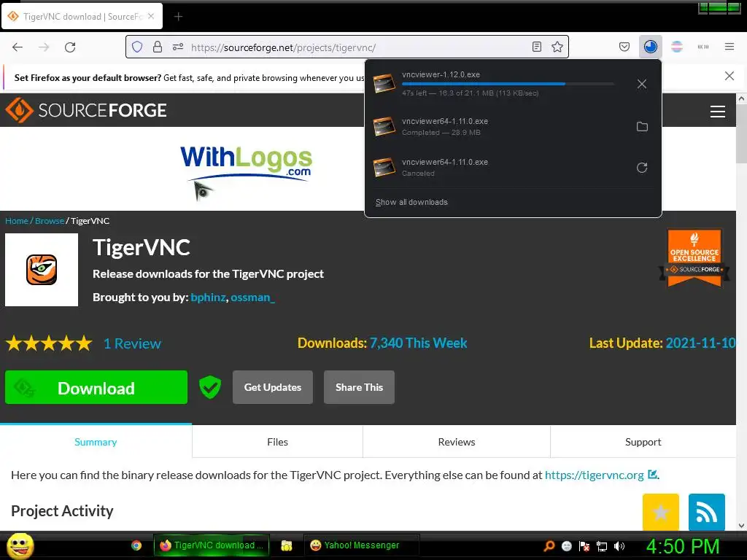Click the TigerVNC project icon
This screenshot has width=747, height=560.
pos(42,270)
